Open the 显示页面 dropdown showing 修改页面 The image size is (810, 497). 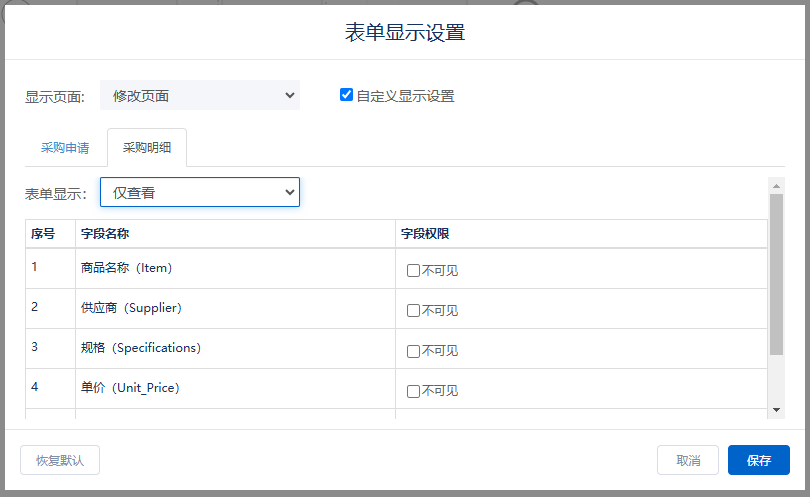click(200, 96)
